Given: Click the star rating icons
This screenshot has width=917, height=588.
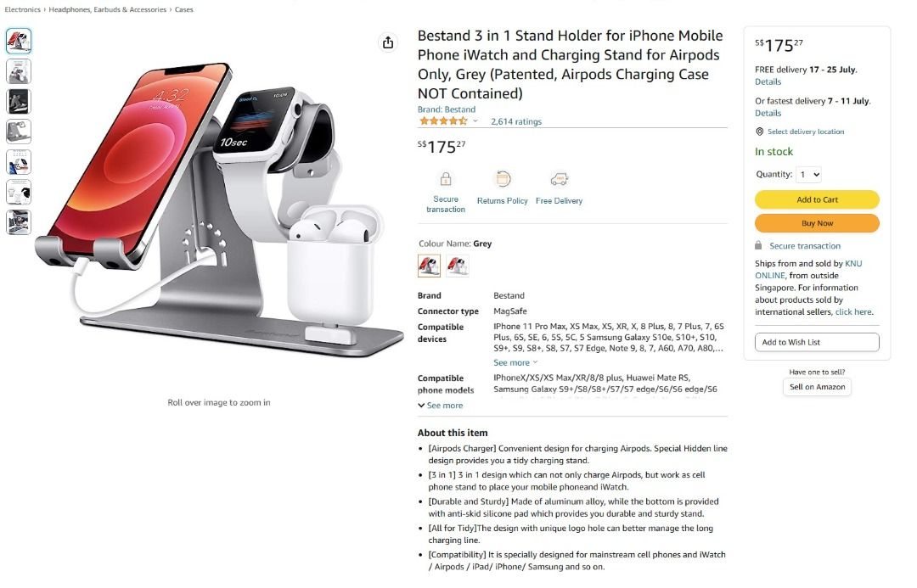Looking at the screenshot, I should (442, 121).
